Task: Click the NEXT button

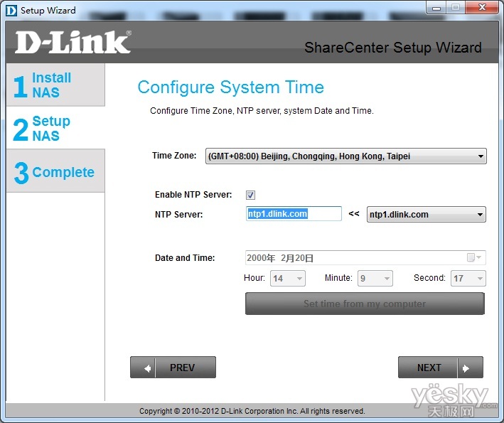Action: click(x=441, y=367)
